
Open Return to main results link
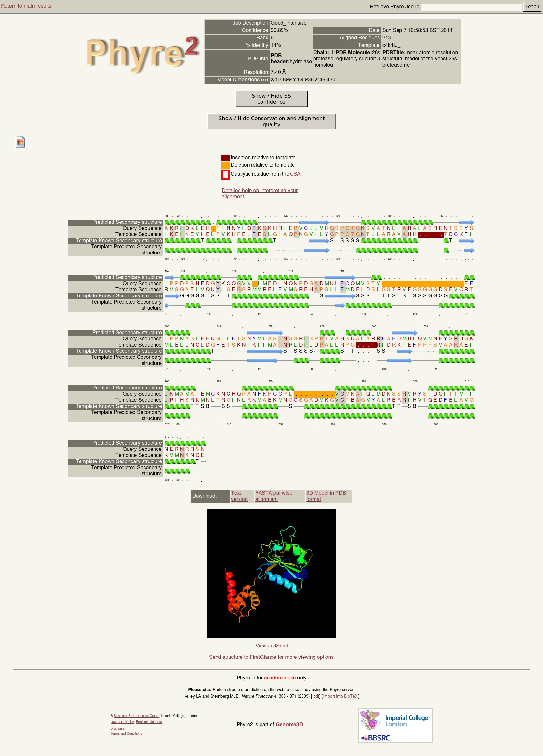coord(26,6)
